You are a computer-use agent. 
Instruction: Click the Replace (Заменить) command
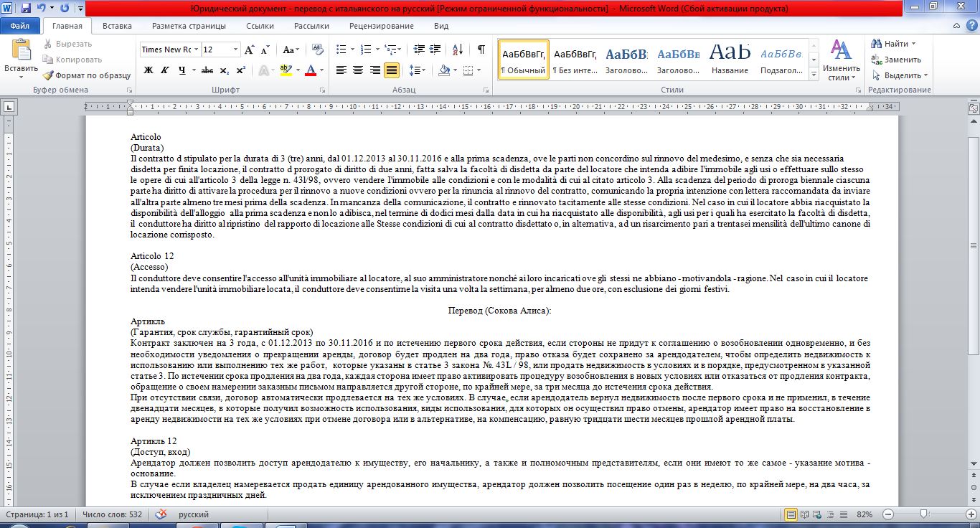coord(896,60)
